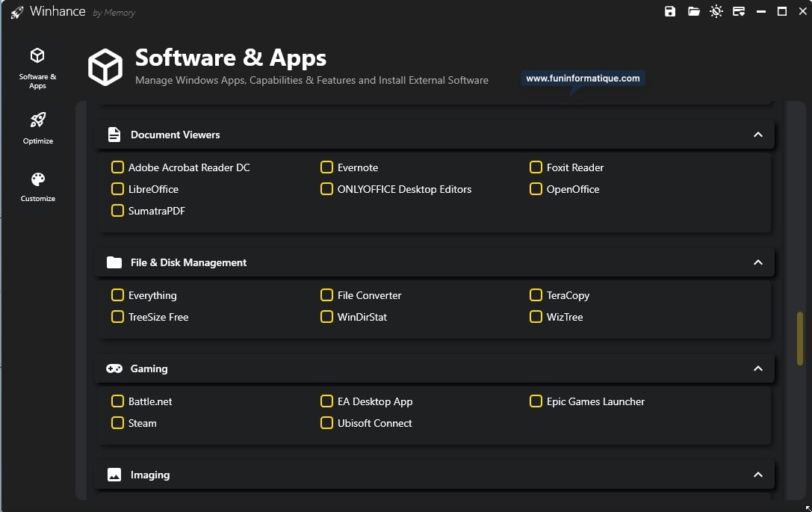Click the Document Viewers header label
812x512 pixels.
coord(175,135)
